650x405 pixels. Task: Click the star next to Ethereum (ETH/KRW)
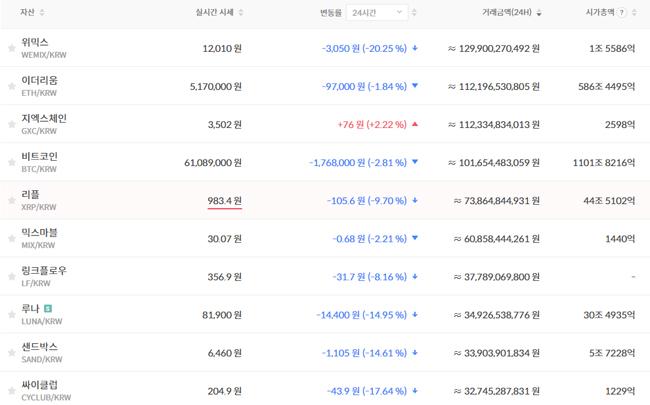point(12,87)
